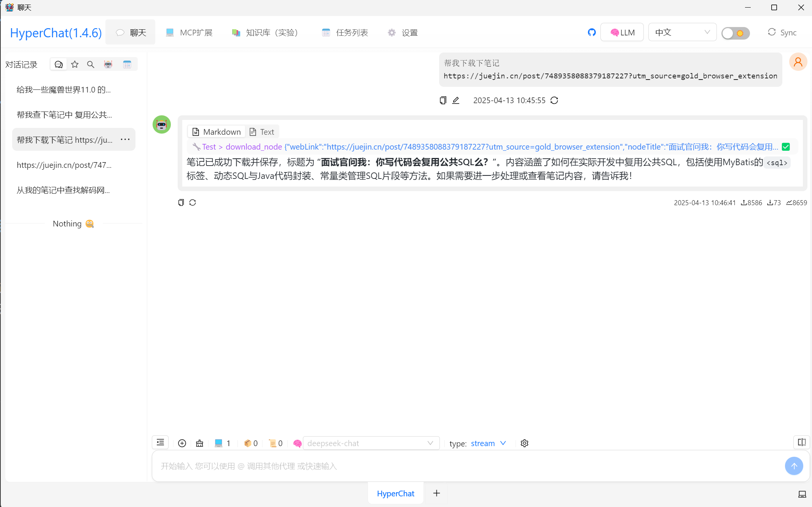The width and height of the screenshot is (812, 507).
Task: Resend the user message with the refresh icon
Action: click(554, 100)
